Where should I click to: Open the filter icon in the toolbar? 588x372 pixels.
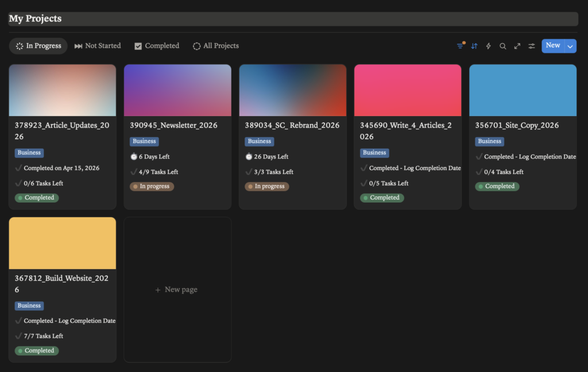coord(460,46)
